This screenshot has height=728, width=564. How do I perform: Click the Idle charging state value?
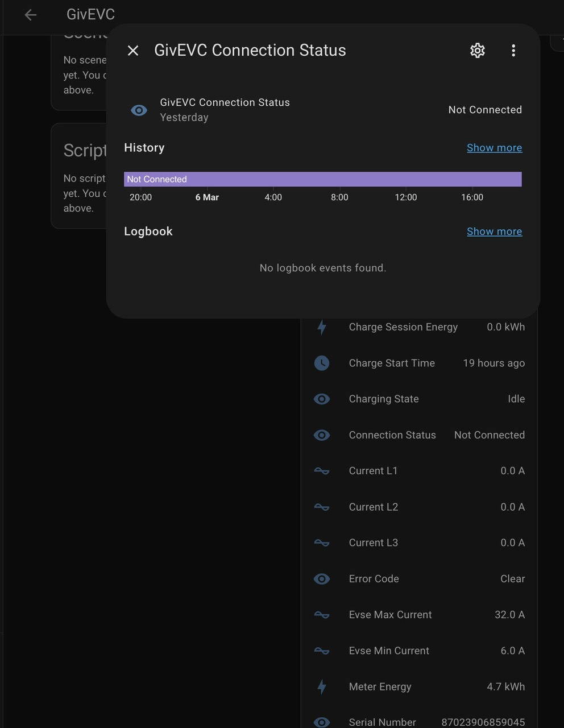pos(516,399)
